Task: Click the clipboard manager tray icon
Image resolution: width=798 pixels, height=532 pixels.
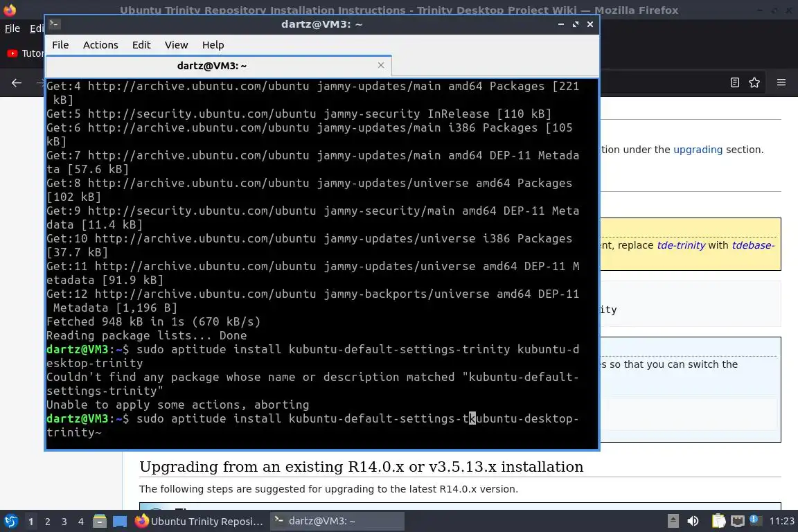Action: (718, 521)
